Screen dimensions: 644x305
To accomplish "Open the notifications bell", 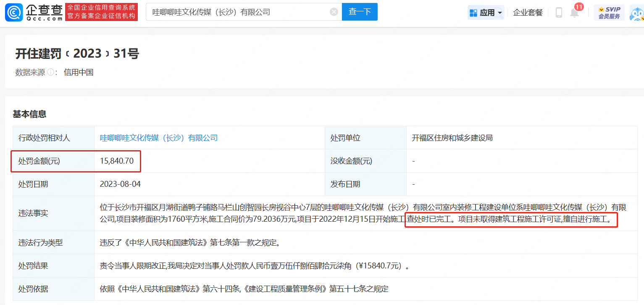I will pyautogui.click(x=574, y=13).
